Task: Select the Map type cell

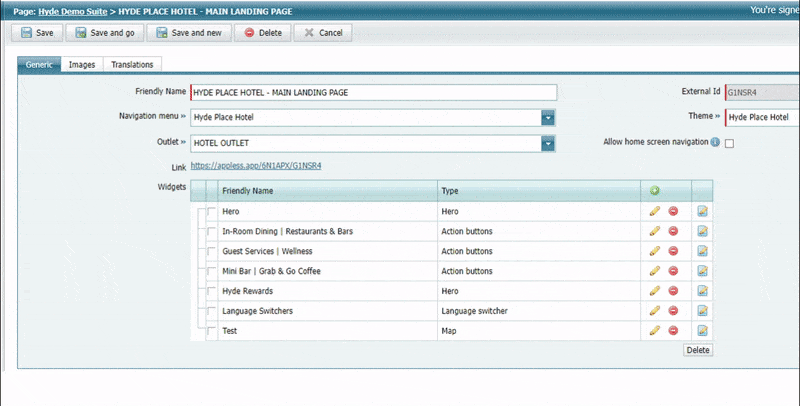Action: tap(539, 331)
